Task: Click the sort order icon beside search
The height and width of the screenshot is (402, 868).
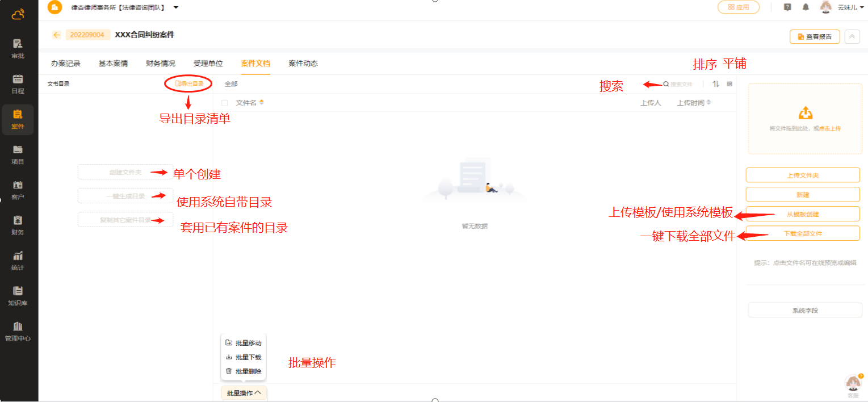Action: click(x=716, y=84)
